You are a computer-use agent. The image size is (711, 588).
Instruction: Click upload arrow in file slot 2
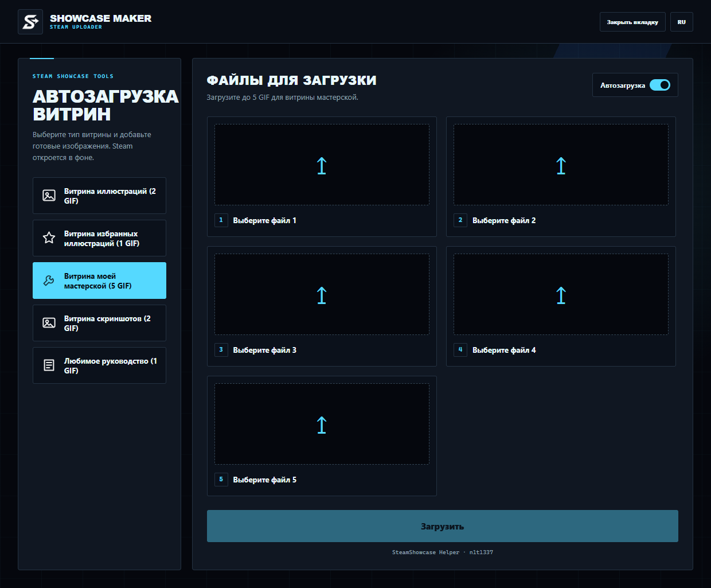(x=561, y=166)
